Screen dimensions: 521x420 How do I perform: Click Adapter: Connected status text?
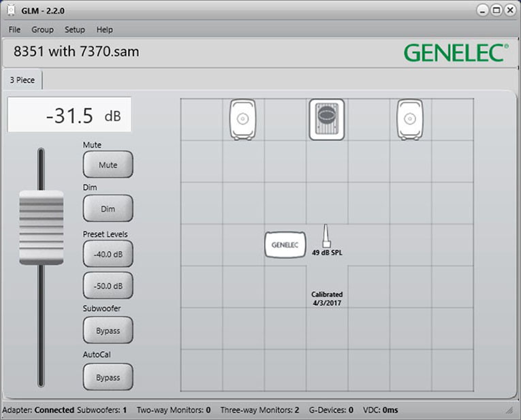click(38, 410)
